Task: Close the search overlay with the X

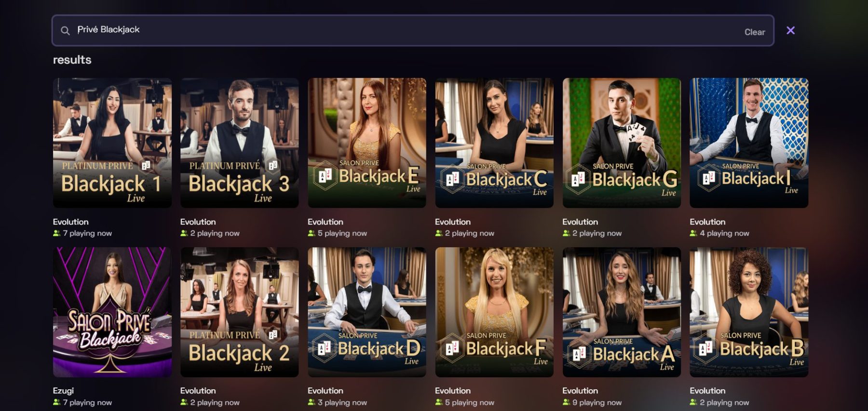Action: pyautogui.click(x=790, y=30)
